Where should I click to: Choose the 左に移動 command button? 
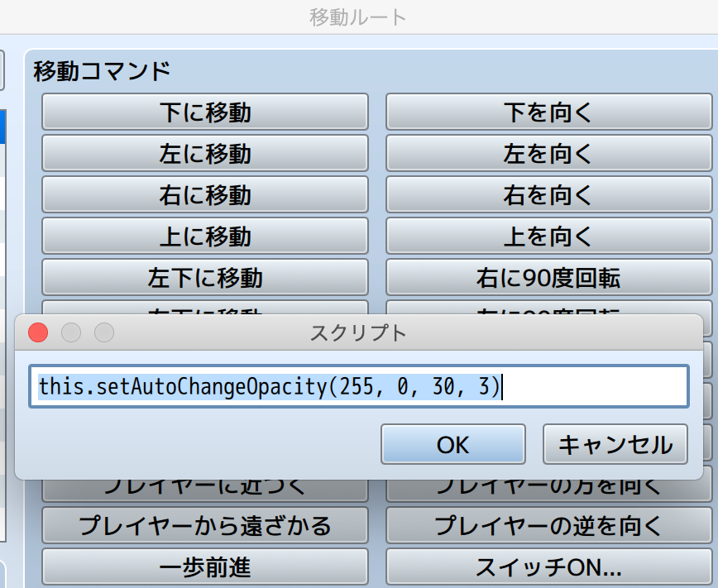click(204, 153)
